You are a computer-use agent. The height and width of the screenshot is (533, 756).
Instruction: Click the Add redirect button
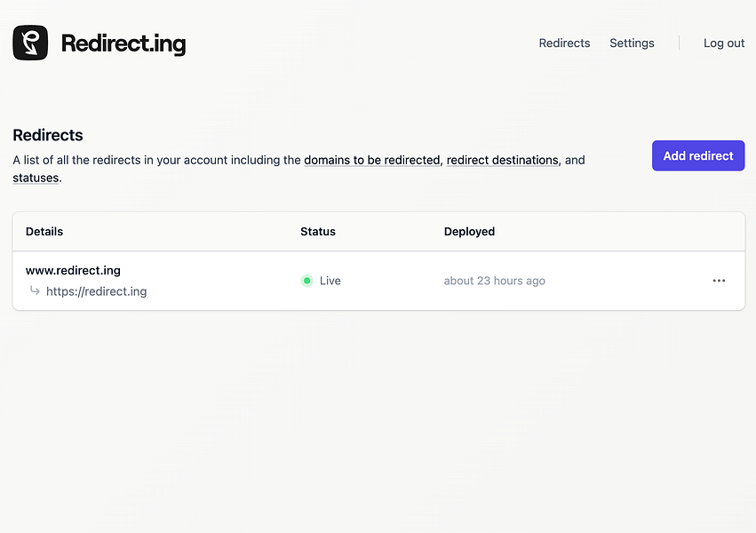point(698,155)
